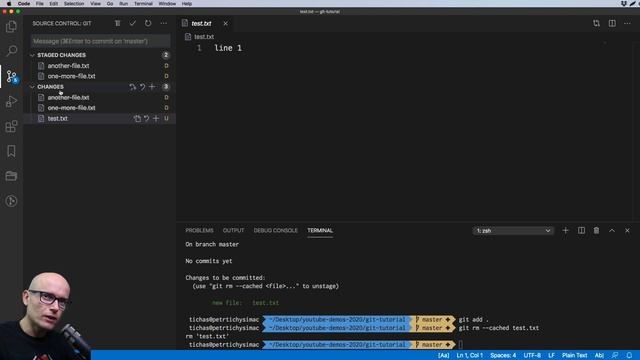
Task: Create a new terminal with plus icon
Action: click(565, 231)
